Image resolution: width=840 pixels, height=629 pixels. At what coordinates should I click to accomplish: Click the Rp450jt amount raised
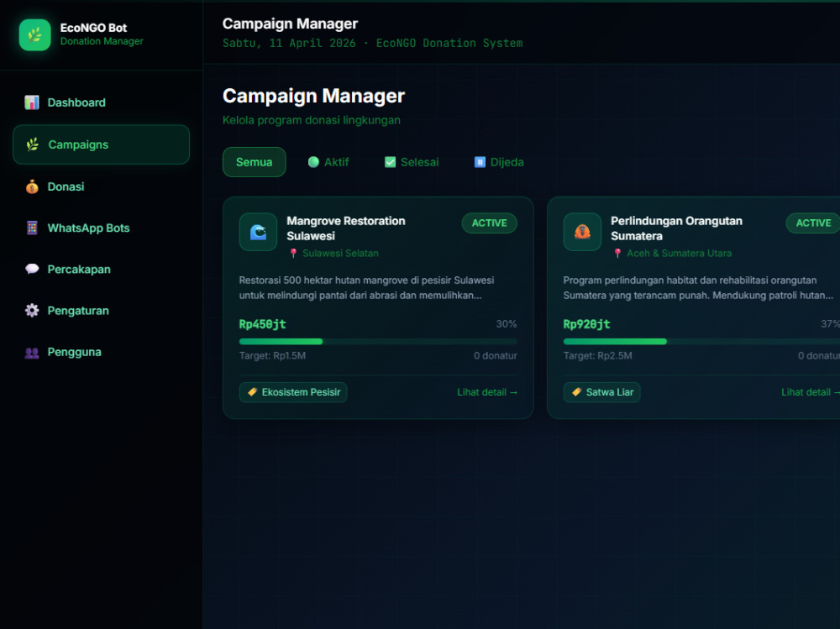pos(262,324)
